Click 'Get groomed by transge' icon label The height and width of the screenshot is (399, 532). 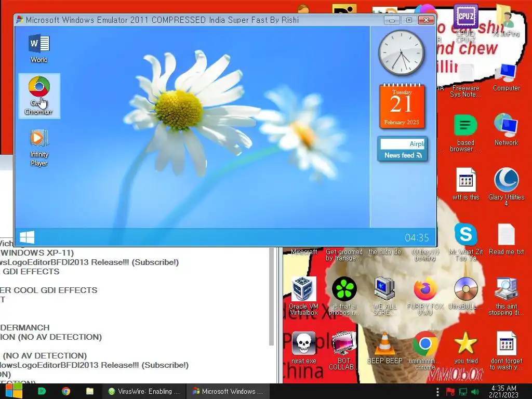tap(344, 255)
